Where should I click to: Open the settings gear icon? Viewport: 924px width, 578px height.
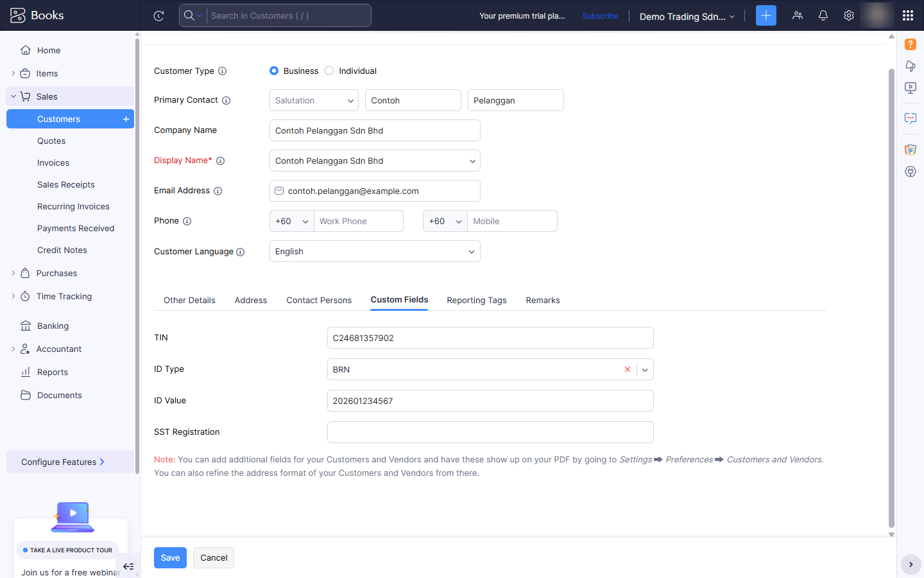(849, 15)
